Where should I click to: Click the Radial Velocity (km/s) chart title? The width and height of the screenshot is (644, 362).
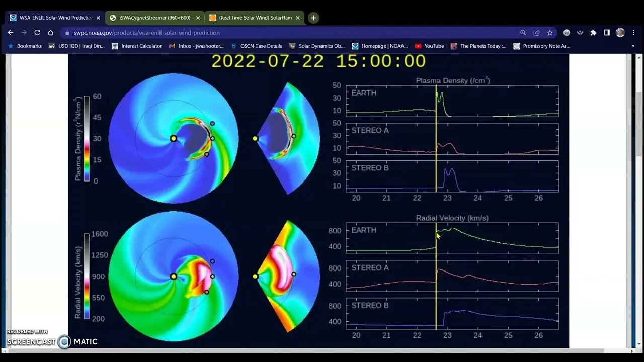point(452,218)
